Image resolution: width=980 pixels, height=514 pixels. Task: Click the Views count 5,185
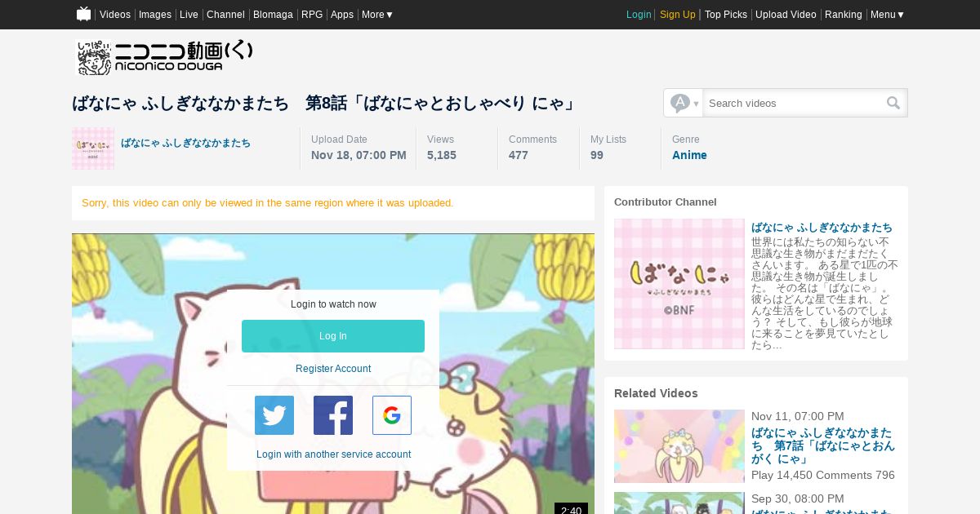[442, 155]
